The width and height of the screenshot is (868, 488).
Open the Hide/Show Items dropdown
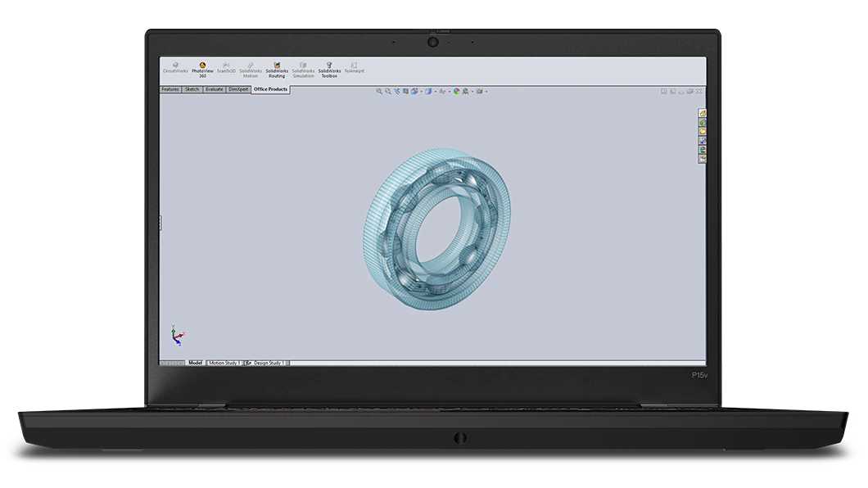(x=450, y=91)
